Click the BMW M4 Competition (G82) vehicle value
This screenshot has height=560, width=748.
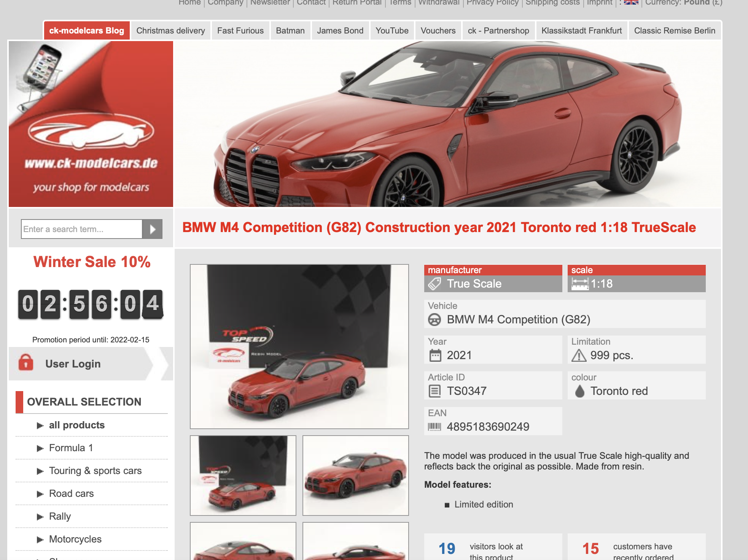click(x=519, y=320)
